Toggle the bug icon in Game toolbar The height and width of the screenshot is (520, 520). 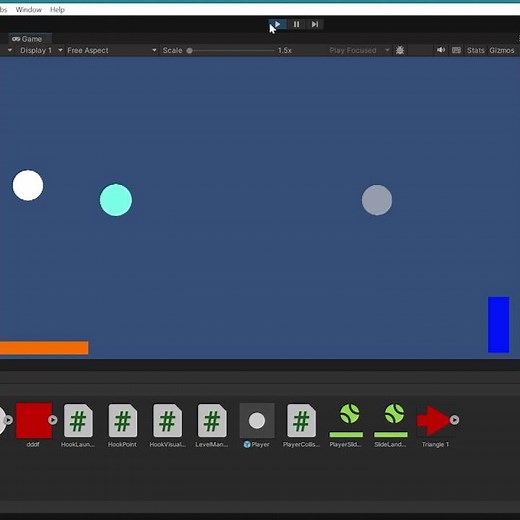pyautogui.click(x=400, y=50)
